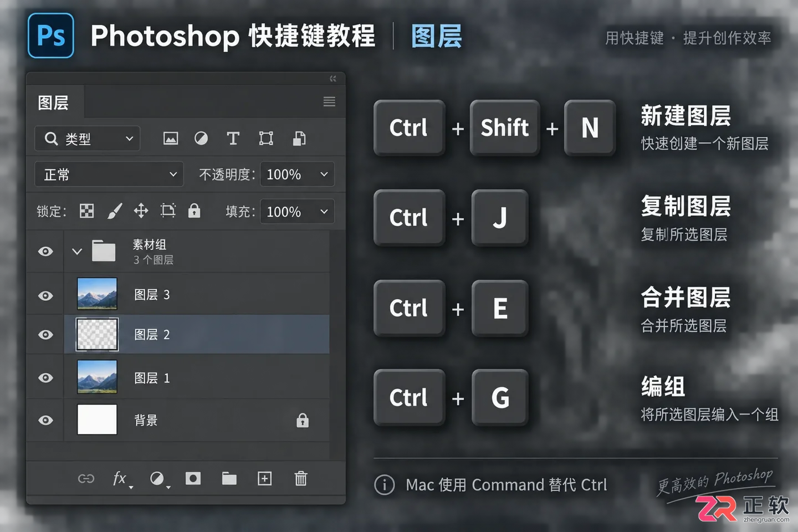Open the 正常 blend mode dropdown
This screenshot has height=532, width=798.
click(x=109, y=174)
